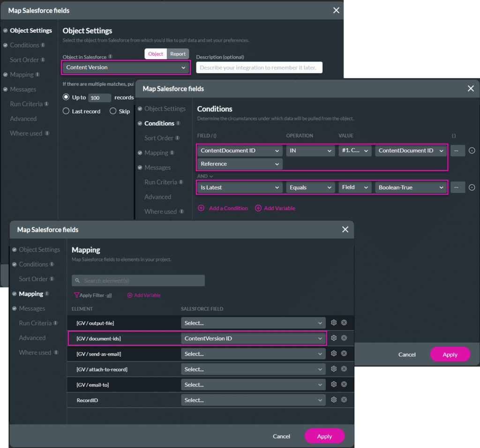Select the Object tab

click(155, 54)
